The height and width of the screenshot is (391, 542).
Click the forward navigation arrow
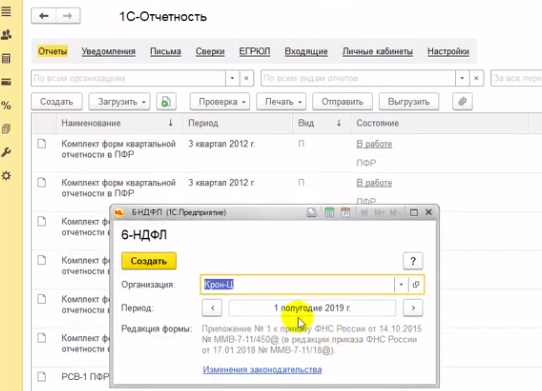point(68,16)
